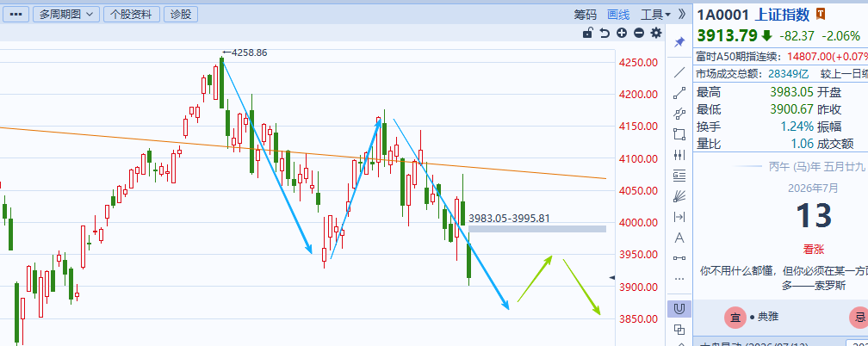The image size is (868, 346).
Task: Click the 量比 1.06 value
Action: tap(803, 144)
